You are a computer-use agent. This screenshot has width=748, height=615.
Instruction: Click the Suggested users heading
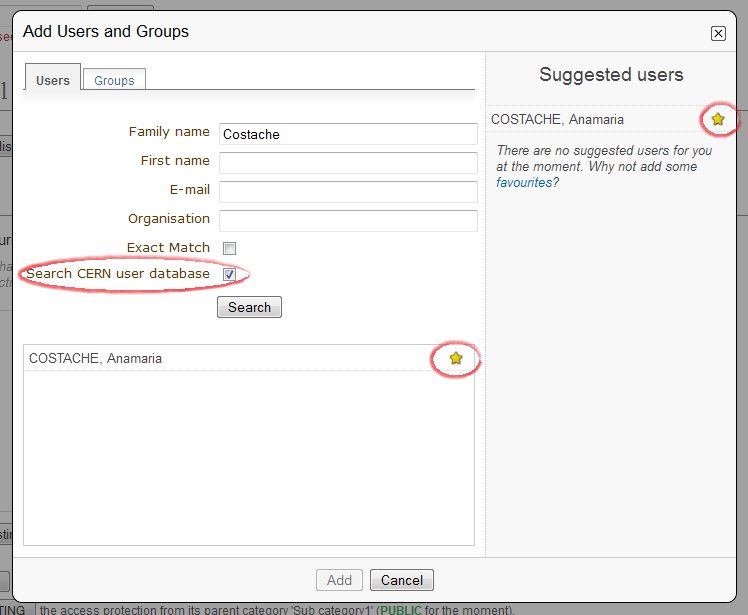click(x=611, y=75)
